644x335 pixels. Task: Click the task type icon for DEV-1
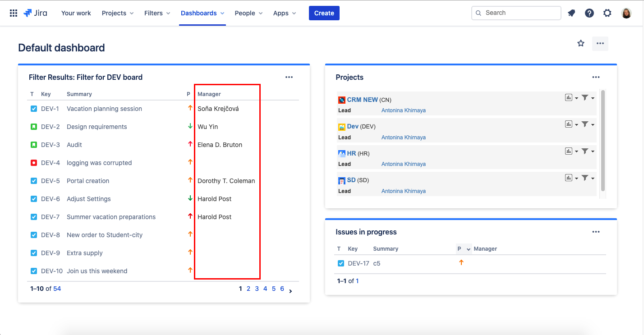tap(34, 109)
